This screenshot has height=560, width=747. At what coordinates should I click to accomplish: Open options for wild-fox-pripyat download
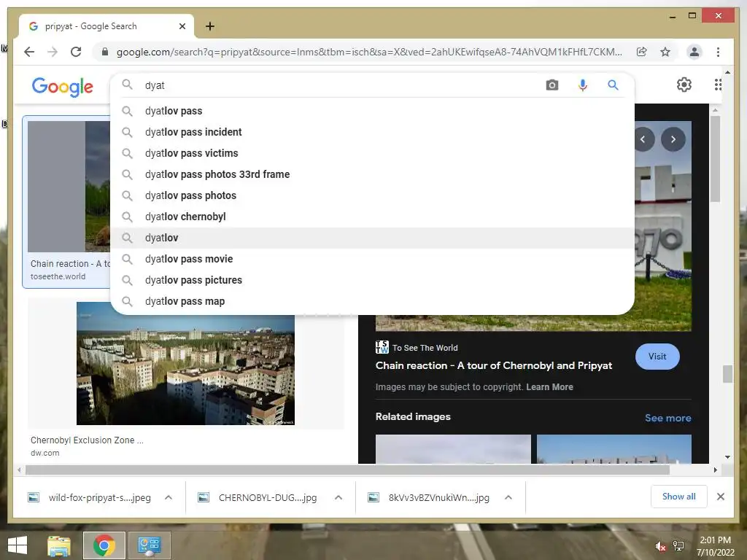pyautogui.click(x=169, y=497)
